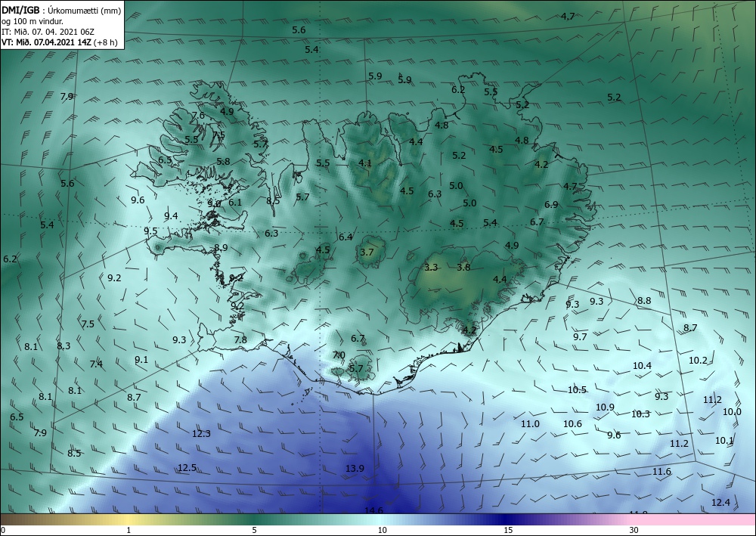Viewport: 756px width, 536px height.
Task: Click the 12.3 value southwest of Iceland
Action: coord(202,433)
